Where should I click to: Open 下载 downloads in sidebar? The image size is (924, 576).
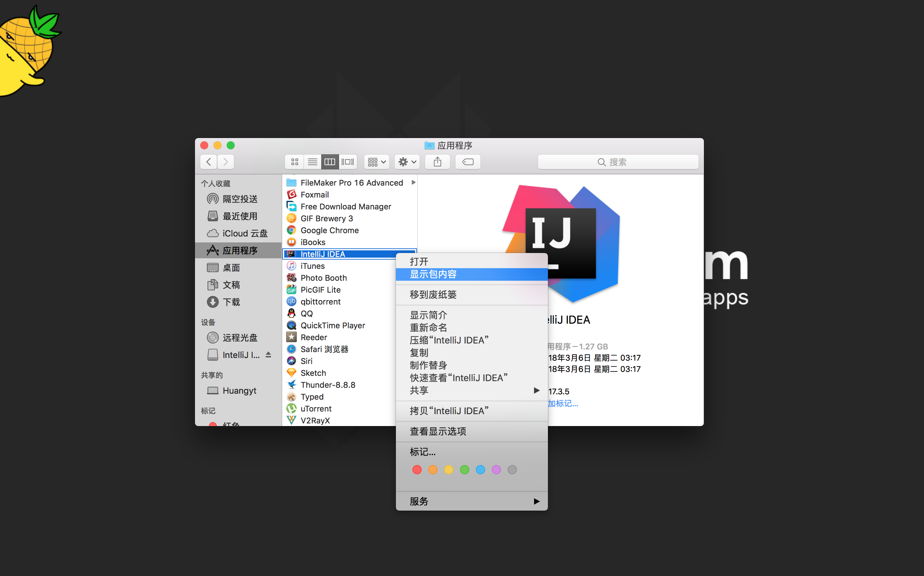click(238, 302)
